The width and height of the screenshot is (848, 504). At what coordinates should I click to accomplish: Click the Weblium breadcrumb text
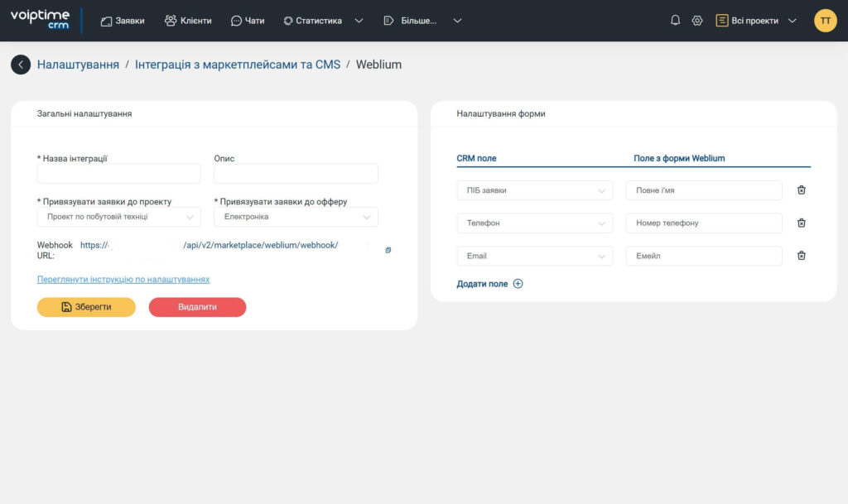click(378, 65)
